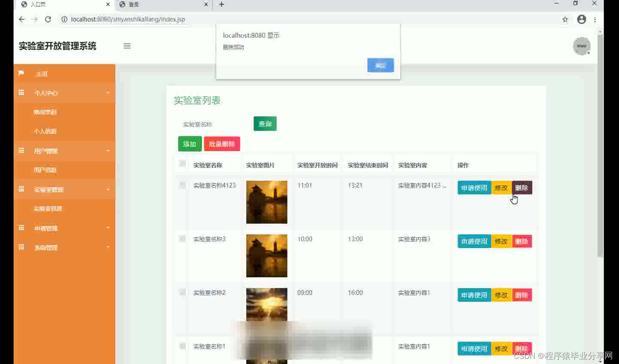Close the 登录 browser tab
The image size is (619, 364).
(x=206, y=4)
